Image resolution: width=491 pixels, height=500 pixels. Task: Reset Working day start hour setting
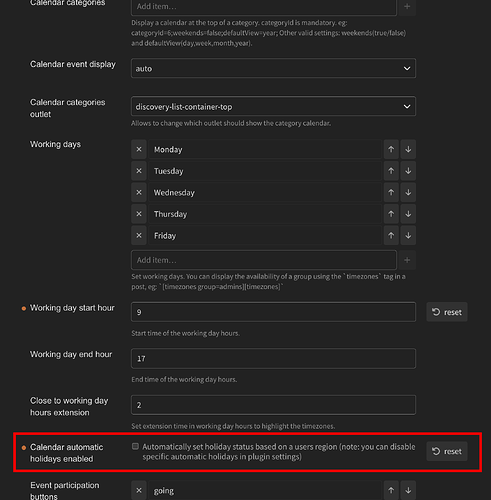(447, 312)
